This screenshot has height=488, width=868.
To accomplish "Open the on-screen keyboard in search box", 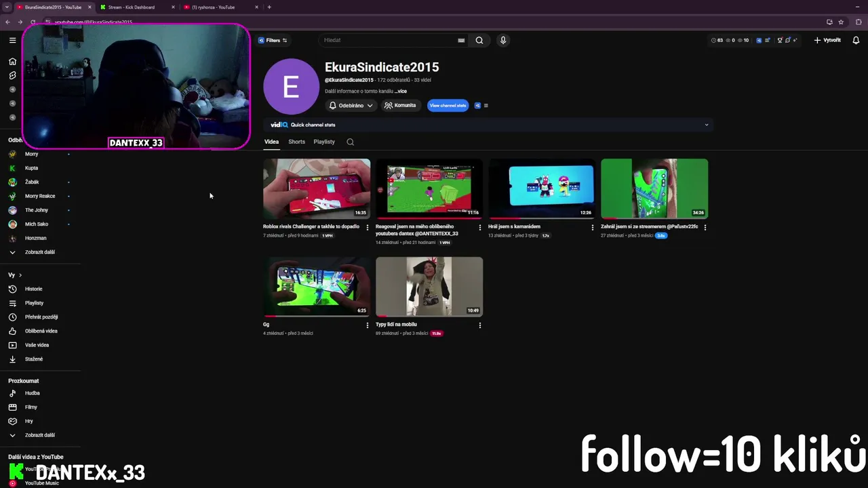I will tap(461, 40).
